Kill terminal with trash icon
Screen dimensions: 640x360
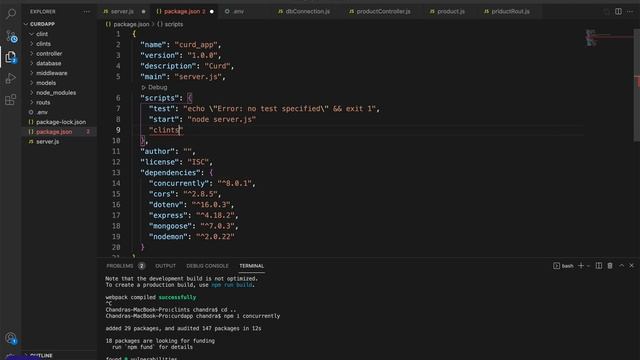point(610,266)
